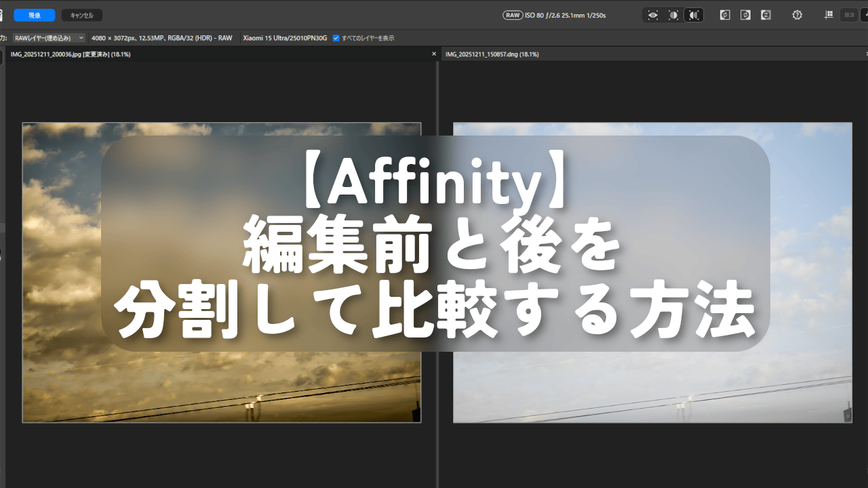Screen dimensions: 868x488
Task: Toggle the mirror view comparison mode
Action: point(694,15)
